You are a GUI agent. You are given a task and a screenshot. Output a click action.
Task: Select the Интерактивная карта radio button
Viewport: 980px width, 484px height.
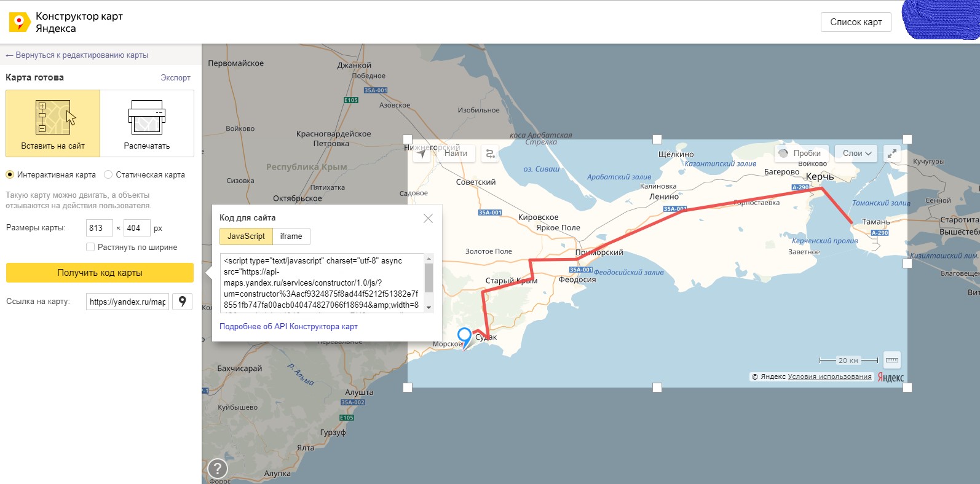(10, 175)
